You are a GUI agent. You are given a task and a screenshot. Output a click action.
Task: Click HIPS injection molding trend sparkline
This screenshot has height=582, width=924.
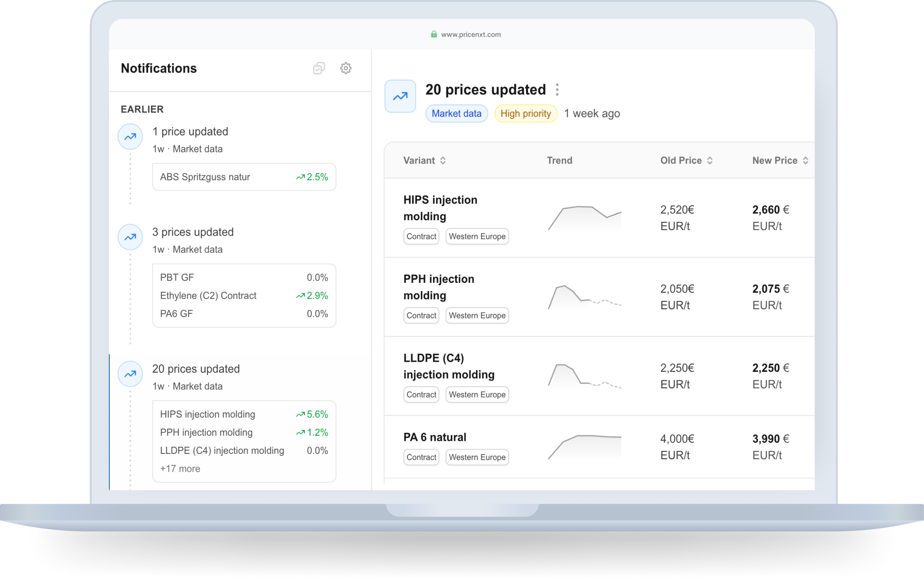(585, 218)
